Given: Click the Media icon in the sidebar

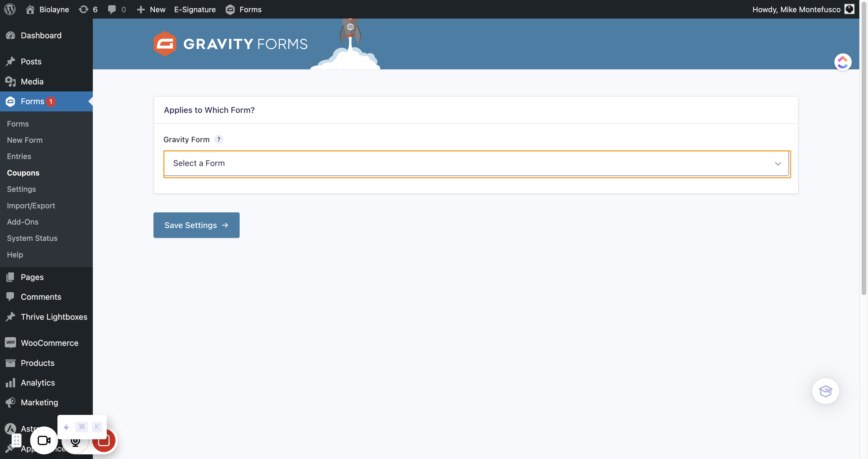Looking at the screenshot, I should [x=10, y=81].
